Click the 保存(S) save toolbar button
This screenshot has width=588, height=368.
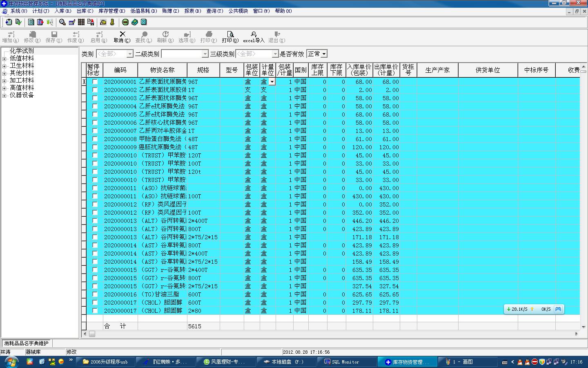point(54,37)
